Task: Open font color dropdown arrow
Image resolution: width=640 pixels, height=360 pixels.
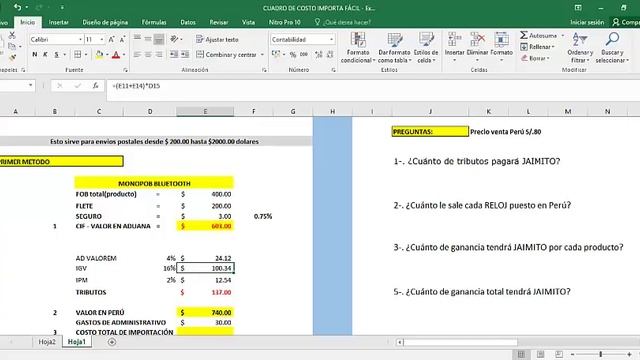Action: click(x=124, y=55)
